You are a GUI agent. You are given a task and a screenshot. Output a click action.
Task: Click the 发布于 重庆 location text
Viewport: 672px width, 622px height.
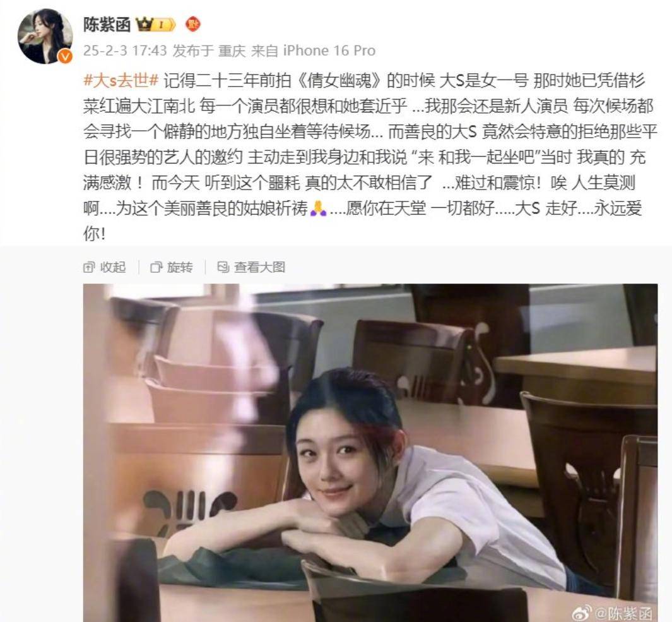point(209,51)
